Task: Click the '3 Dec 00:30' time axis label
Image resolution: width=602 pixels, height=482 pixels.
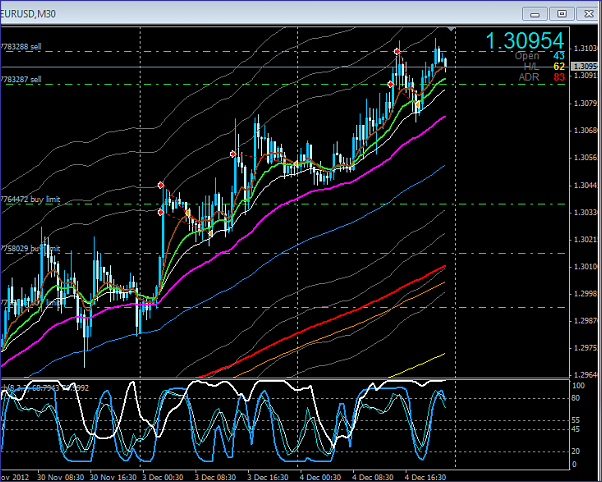Action: (165, 477)
